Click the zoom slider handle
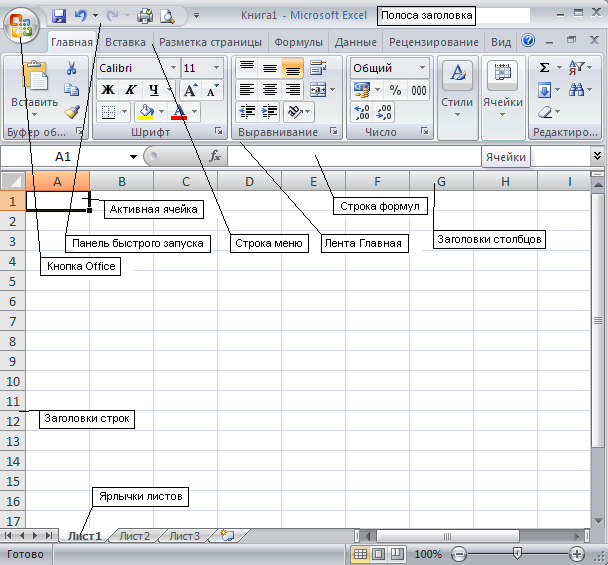Viewport: 608px width, 565px height. click(517, 554)
